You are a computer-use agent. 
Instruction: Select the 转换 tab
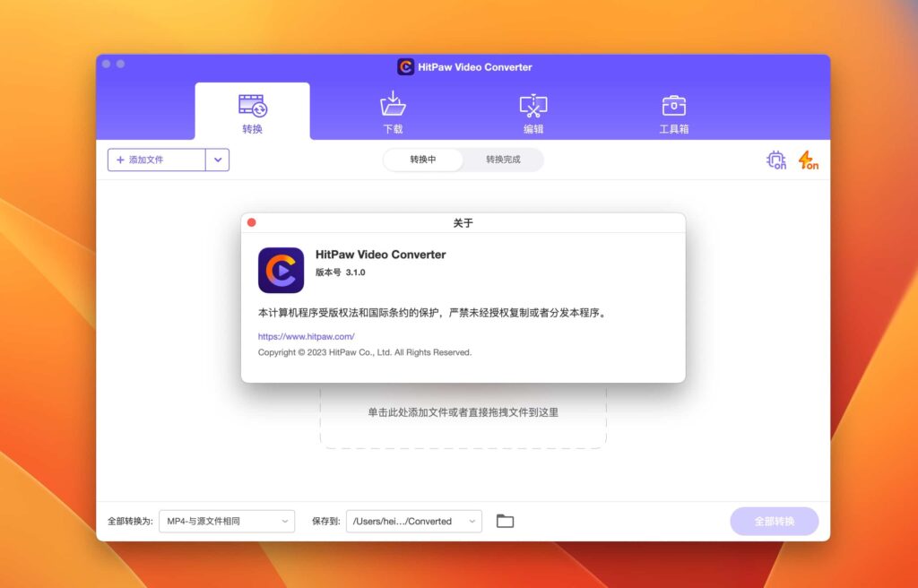(x=252, y=111)
